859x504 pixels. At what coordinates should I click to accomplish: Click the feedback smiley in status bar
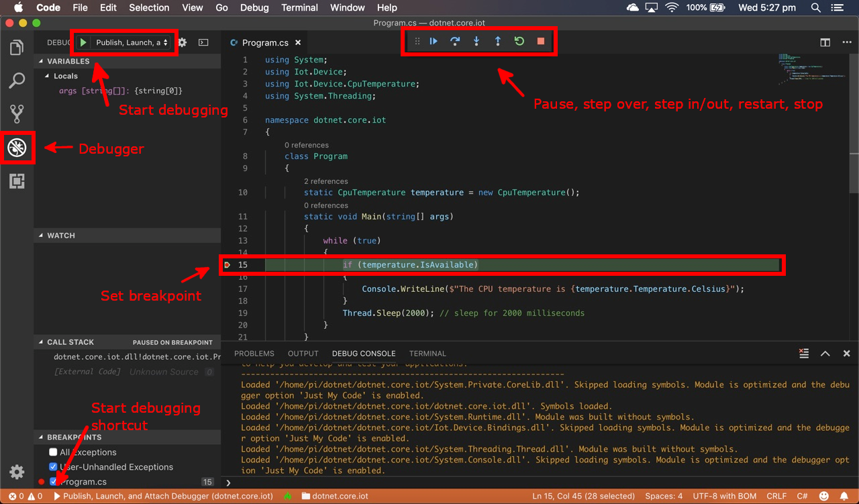[824, 496]
